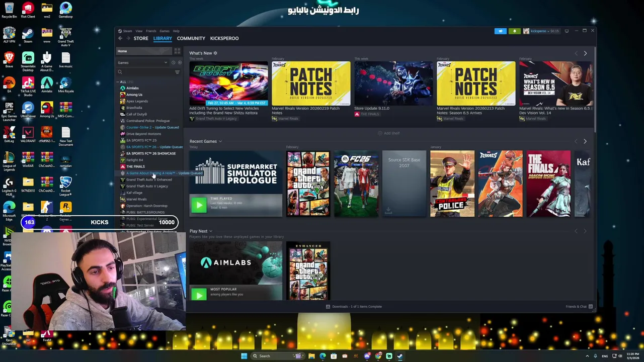Switch to collections grid view icon
Viewport: 644px width, 362px height.
[177, 51]
